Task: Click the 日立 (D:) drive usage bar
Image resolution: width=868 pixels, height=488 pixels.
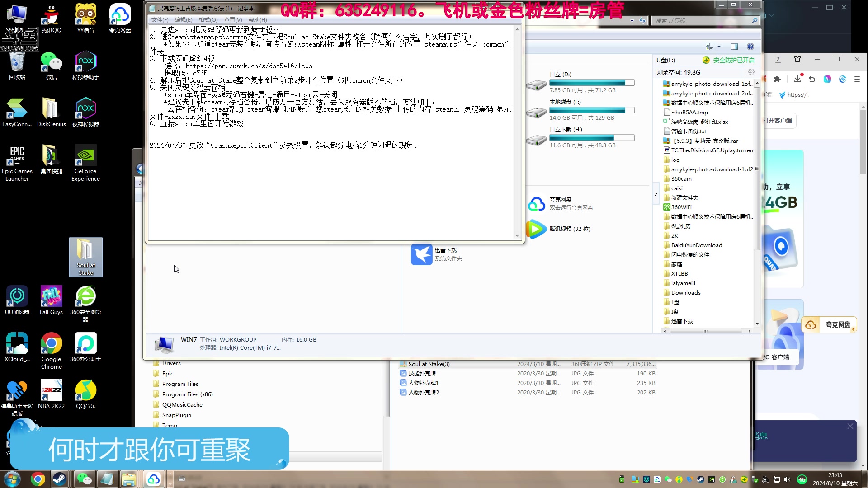Action: pos(592,83)
